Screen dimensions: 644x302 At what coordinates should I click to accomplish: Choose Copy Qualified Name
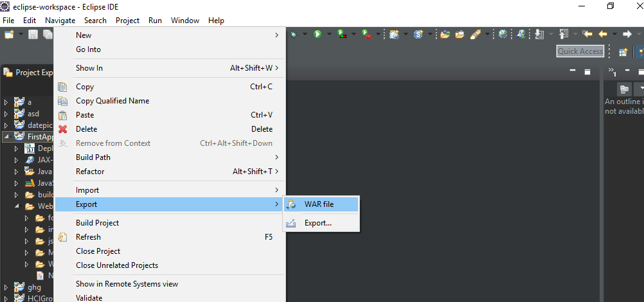pos(170,101)
